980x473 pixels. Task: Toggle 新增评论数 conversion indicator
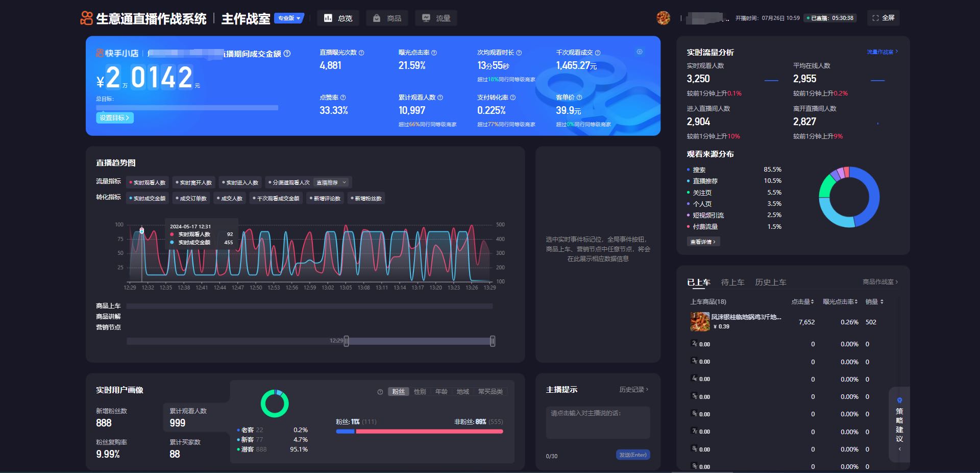pos(325,198)
